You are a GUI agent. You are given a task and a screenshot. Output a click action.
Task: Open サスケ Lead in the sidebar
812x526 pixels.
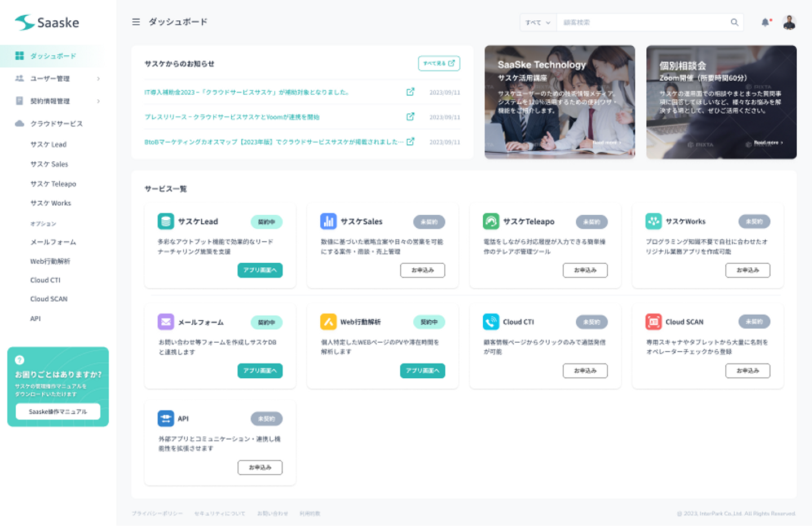48,144
